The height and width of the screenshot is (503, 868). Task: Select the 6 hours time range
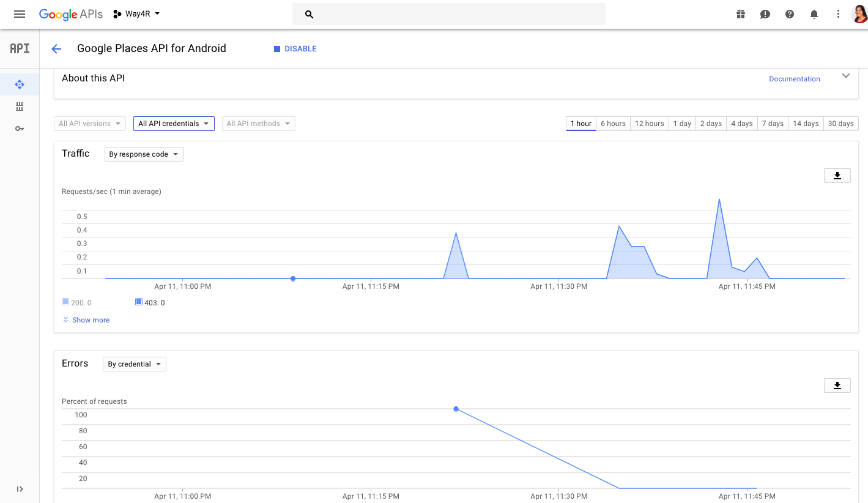[x=613, y=124]
